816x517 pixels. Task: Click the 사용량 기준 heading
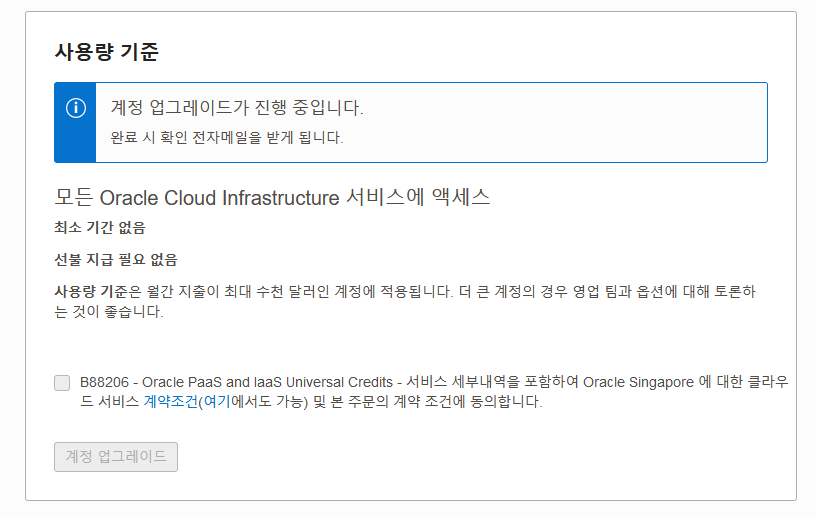pos(107,52)
